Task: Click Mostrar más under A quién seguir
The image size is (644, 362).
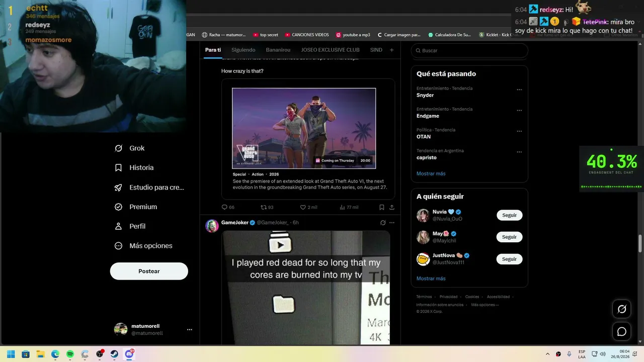Action: pos(431,279)
